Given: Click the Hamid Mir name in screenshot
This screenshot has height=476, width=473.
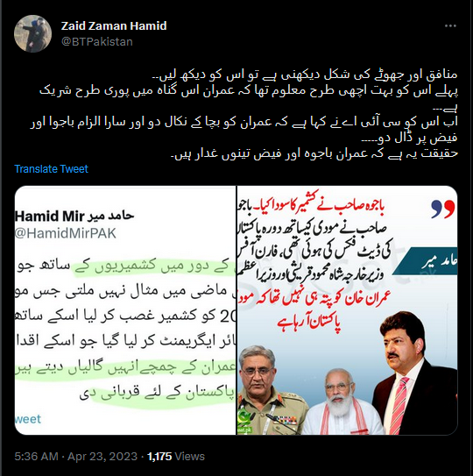Looking at the screenshot, I should (74, 217).
